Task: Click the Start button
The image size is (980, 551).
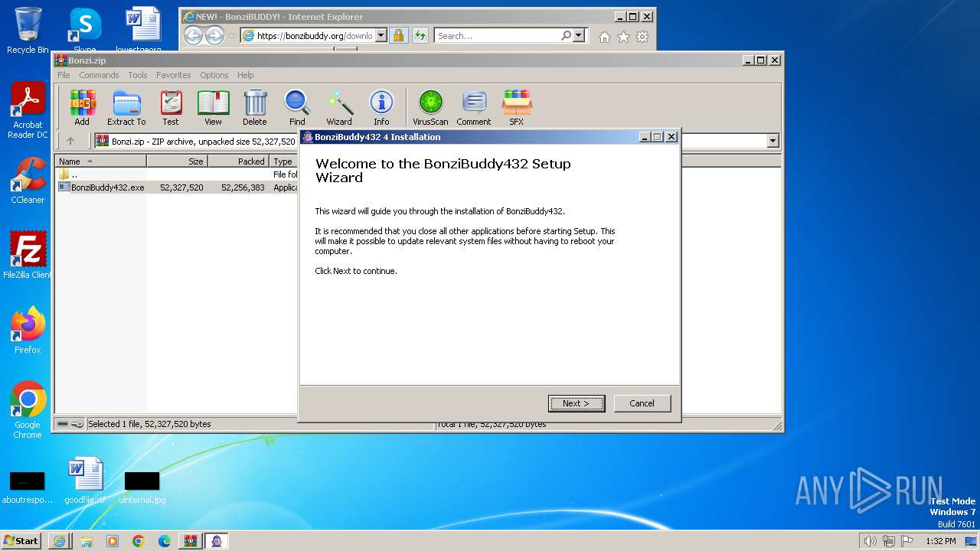Action: click(21, 541)
